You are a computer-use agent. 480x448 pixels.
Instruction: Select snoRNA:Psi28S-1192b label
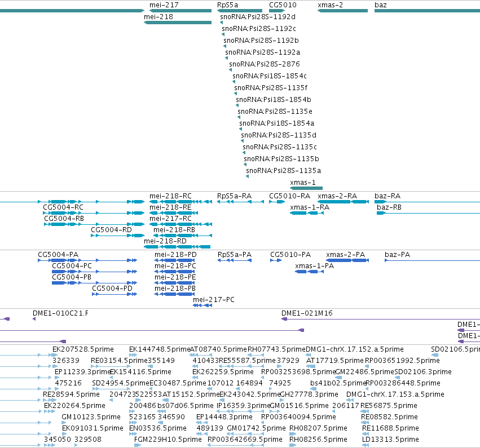[261, 41]
